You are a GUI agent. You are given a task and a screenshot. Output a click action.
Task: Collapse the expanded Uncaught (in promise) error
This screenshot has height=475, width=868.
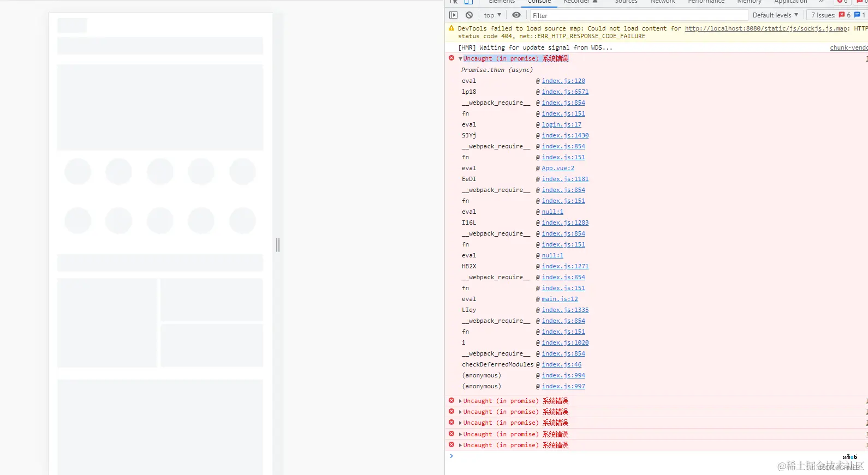461,59
